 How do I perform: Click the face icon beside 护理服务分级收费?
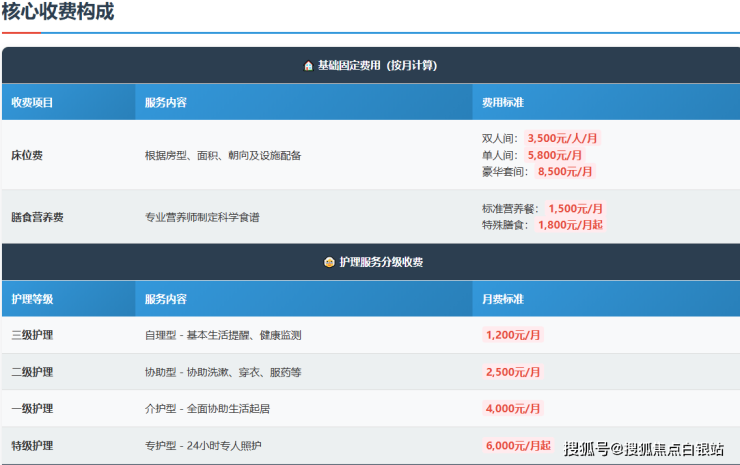pos(329,262)
